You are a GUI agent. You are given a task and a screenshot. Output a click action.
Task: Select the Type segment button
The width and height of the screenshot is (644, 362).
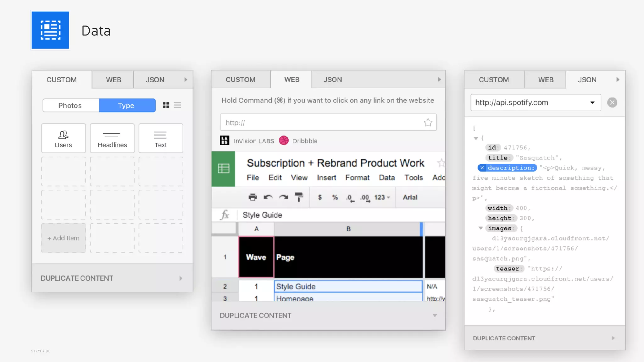tap(127, 106)
